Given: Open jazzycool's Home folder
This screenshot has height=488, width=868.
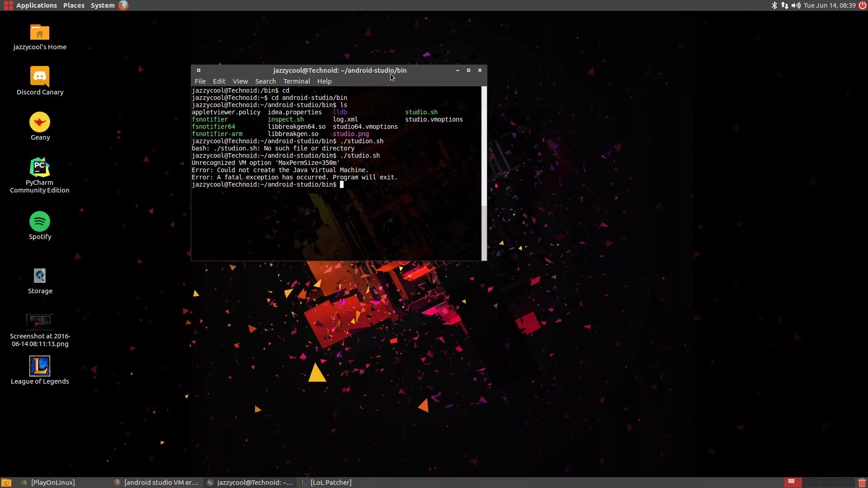Looking at the screenshot, I should tap(40, 32).
